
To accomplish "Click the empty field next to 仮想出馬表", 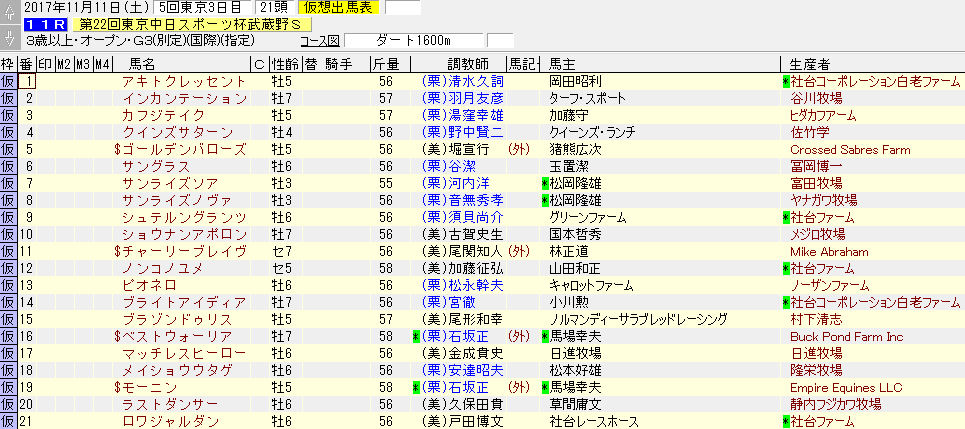I will tap(402, 8).
